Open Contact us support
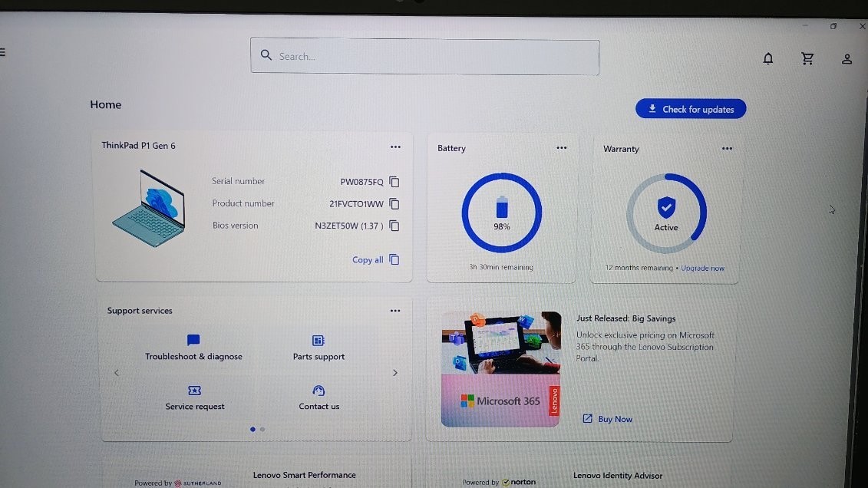 click(318, 398)
